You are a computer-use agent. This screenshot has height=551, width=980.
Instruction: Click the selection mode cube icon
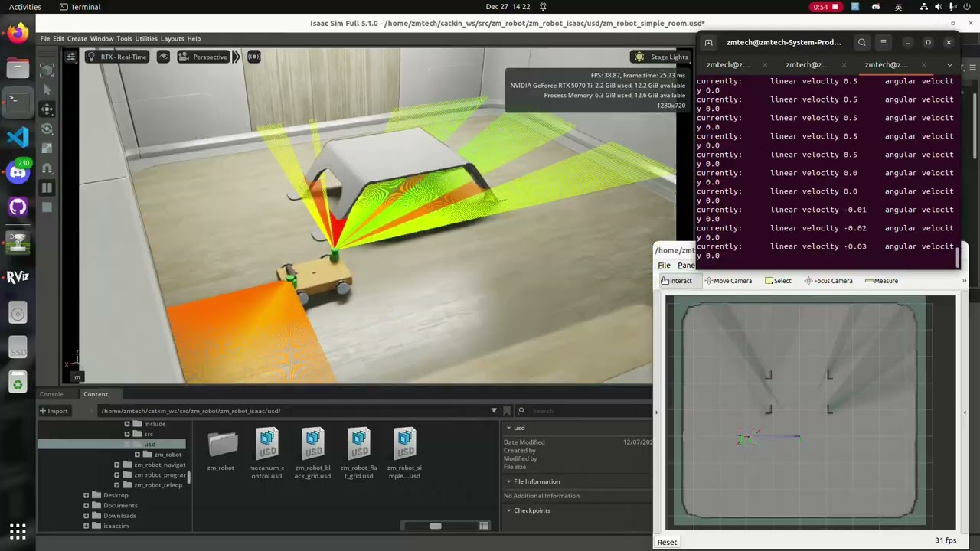tap(47, 70)
